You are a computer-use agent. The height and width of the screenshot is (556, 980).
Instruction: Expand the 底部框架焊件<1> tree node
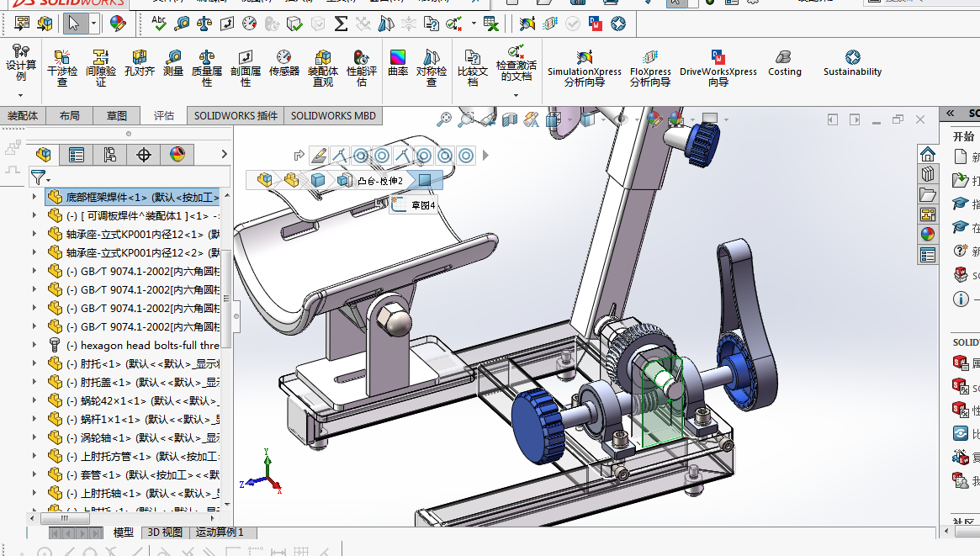pos(34,197)
